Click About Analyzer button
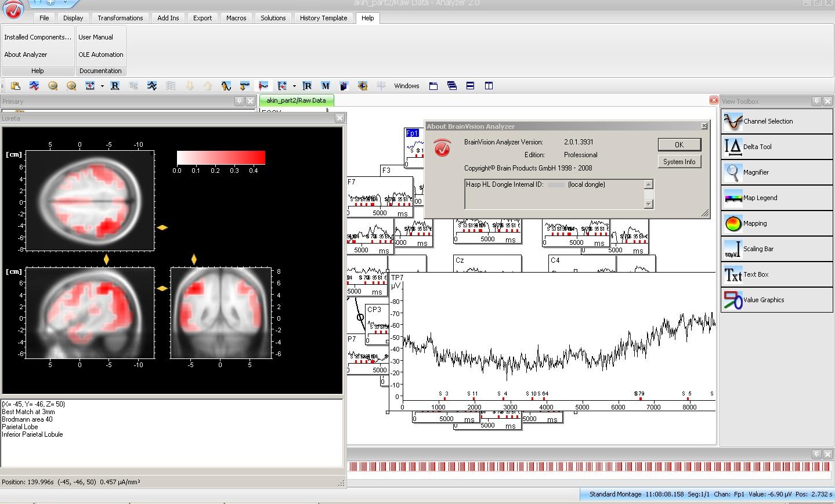The image size is (835, 504). [x=26, y=55]
